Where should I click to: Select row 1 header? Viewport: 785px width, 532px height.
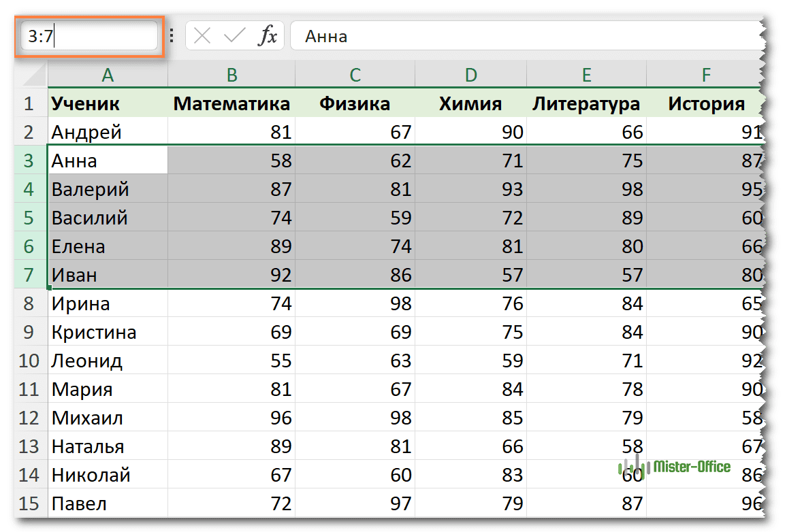(29, 103)
